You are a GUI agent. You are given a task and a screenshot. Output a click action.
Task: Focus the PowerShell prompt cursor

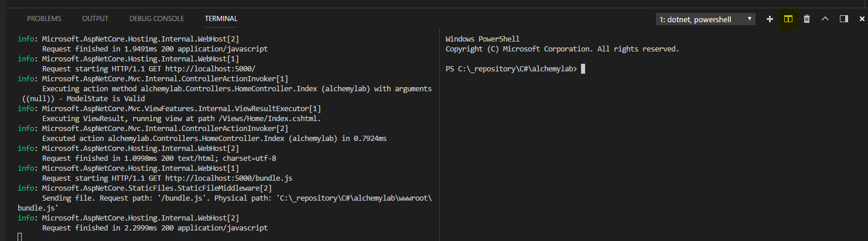583,69
